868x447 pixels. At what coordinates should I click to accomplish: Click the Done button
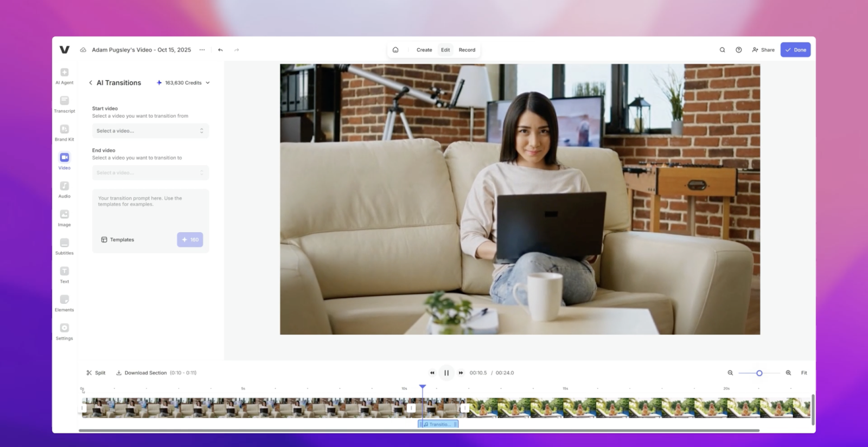pyautogui.click(x=795, y=50)
